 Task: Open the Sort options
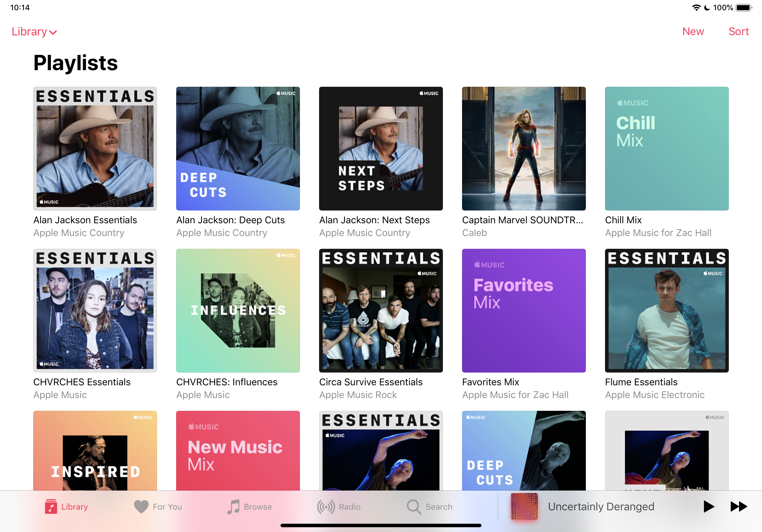point(738,32)
